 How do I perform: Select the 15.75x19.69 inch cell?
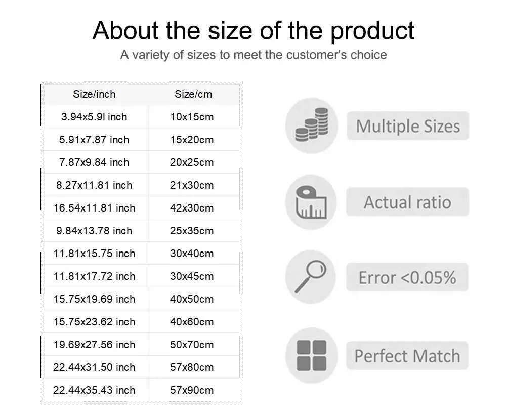[94, 299]
